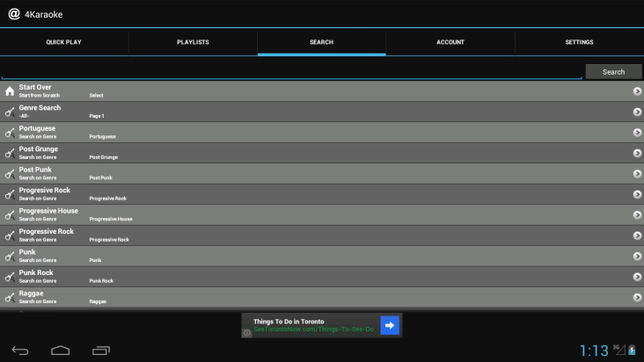Click the Search button
644x362 pixels.
613,72
